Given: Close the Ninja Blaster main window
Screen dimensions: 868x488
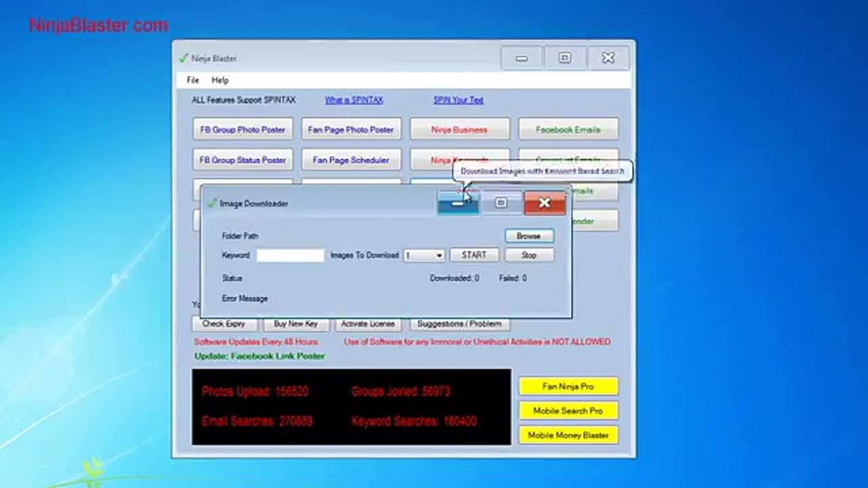Looking at the screenshot, I should [x=608, y=58].
